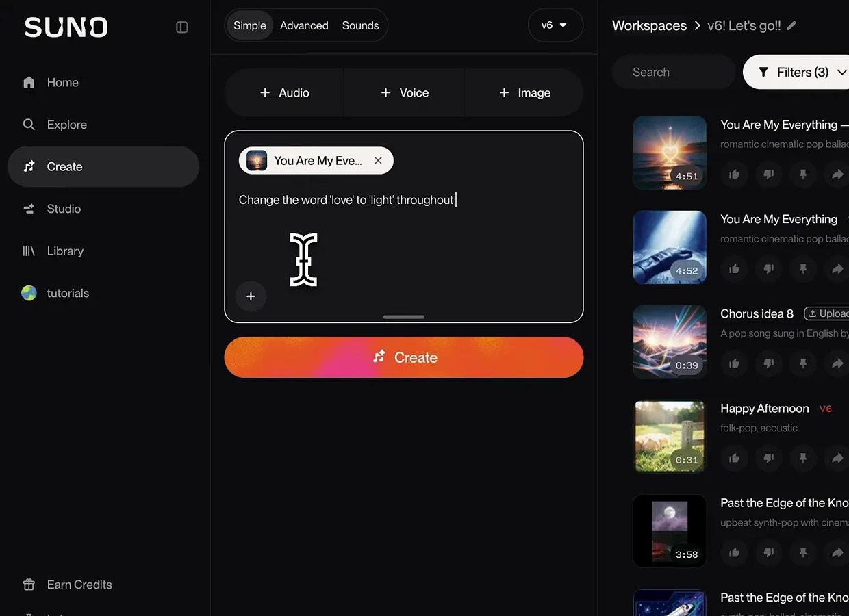Select the Simple tab

click(250, 25)
